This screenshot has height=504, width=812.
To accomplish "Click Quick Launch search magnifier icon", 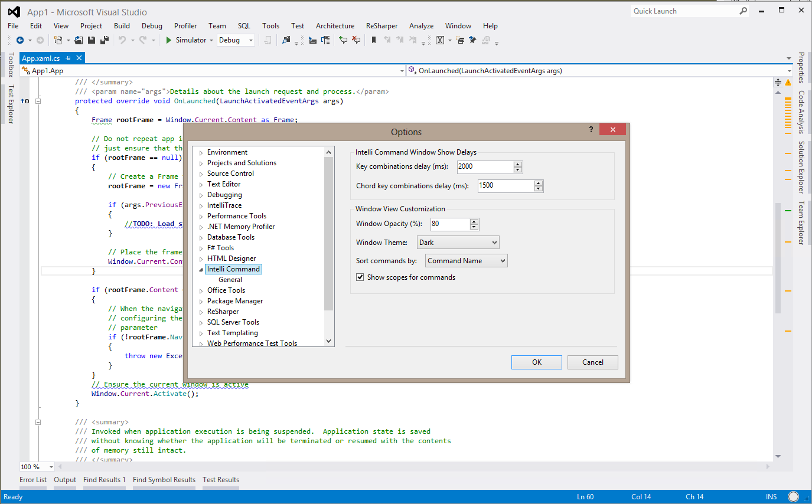I will 743,11.
